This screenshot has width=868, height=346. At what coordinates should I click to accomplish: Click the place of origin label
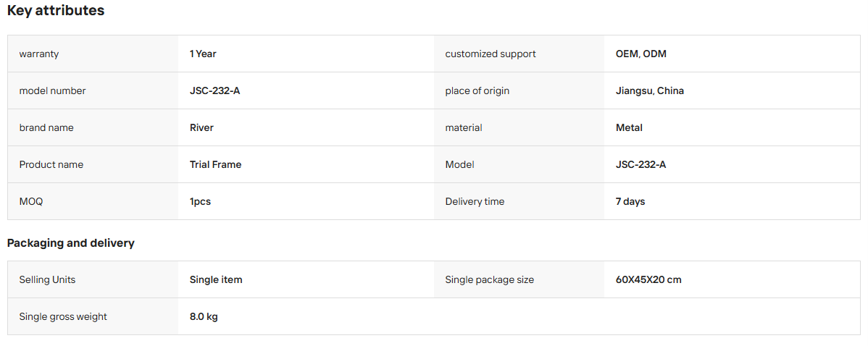[x=477, y=90]
